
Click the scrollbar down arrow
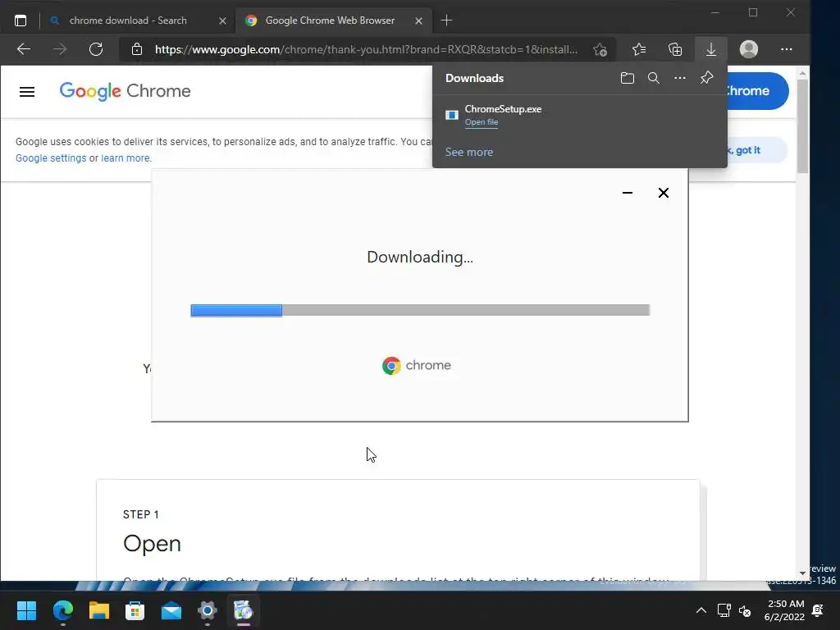tap(802, 573)
